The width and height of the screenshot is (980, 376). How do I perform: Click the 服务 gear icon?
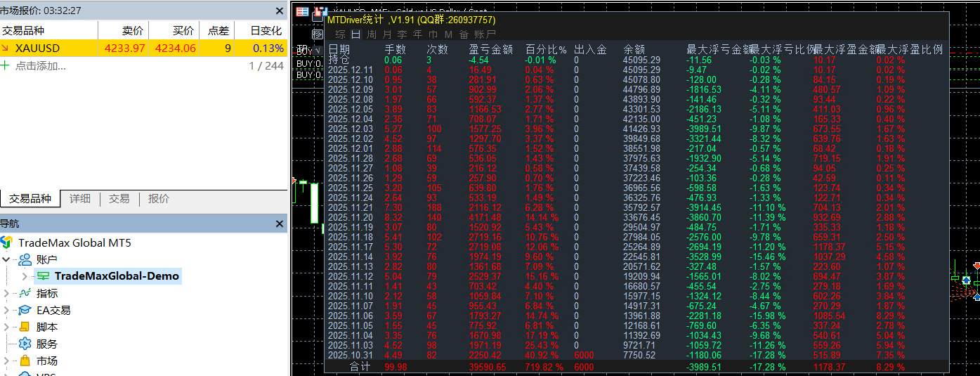click(25, 344)
